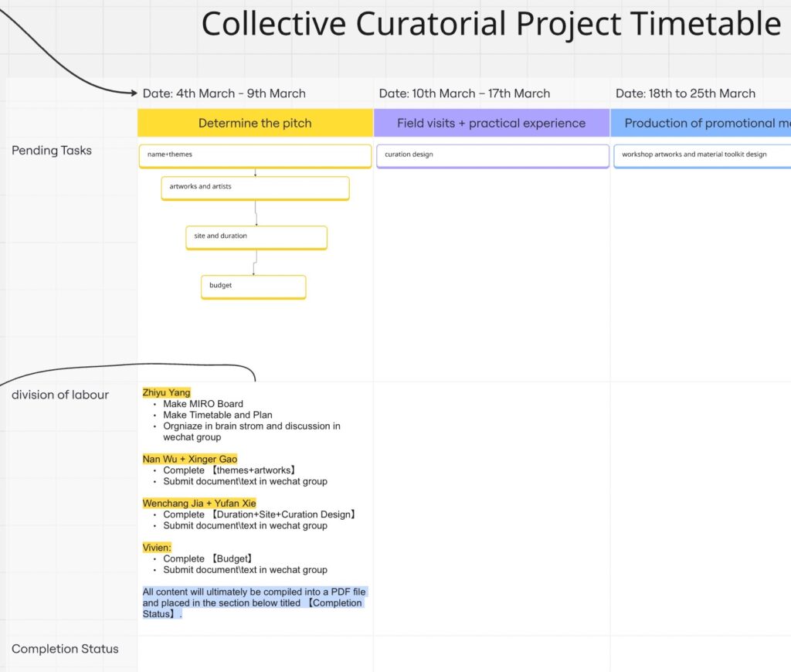
Task: Select the 'division of labour' row label
Action: point(60,395)
